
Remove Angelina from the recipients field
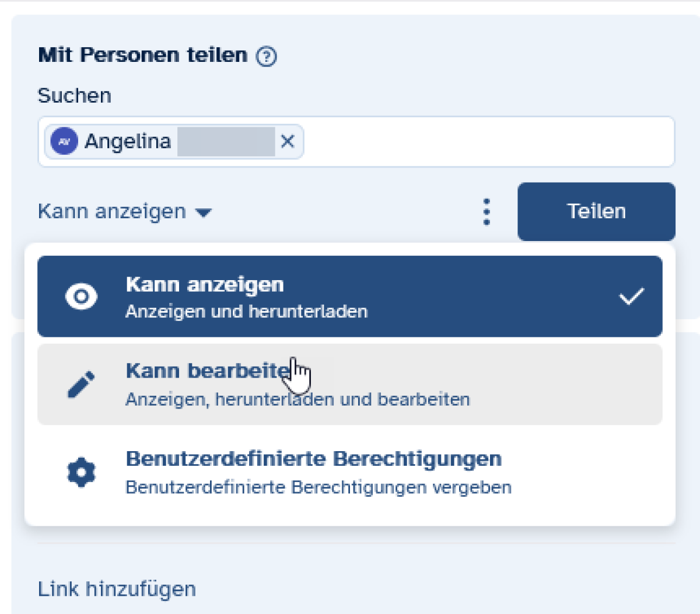(x=288, y=141)
